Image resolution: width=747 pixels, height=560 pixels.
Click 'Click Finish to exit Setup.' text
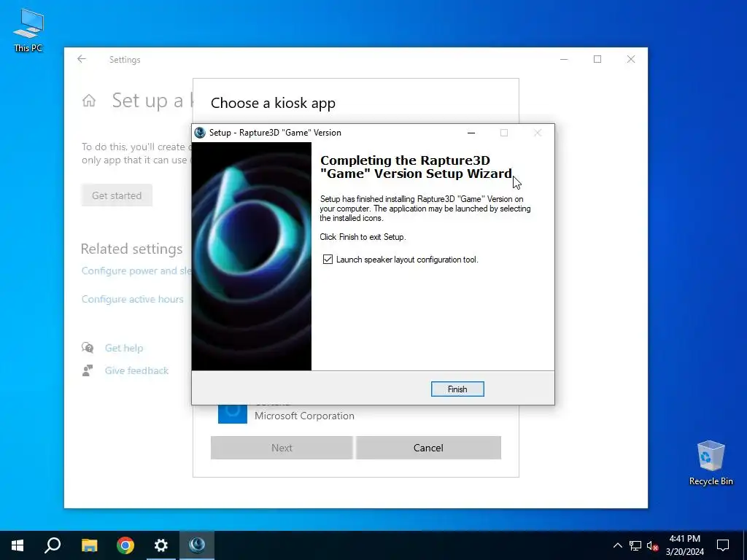pos(363,237)
